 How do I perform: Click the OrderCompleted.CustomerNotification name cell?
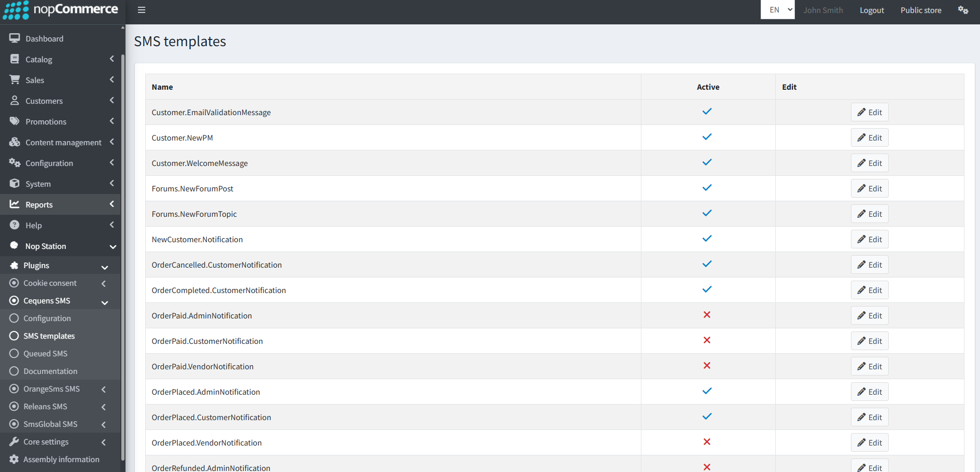tap(393, 290)
